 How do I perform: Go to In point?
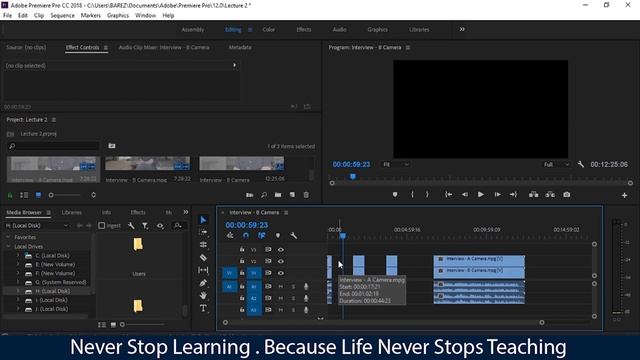pyautogui.click(x=448, y=195)
